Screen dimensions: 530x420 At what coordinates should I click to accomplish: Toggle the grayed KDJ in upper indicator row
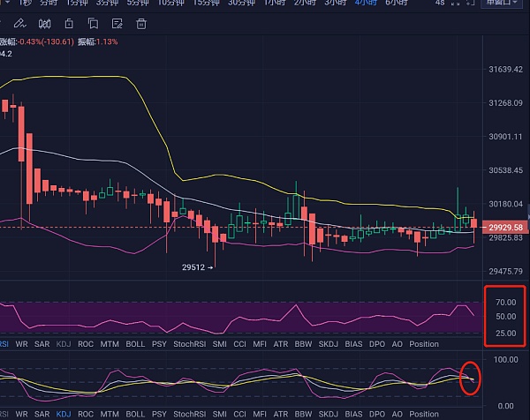64,344
